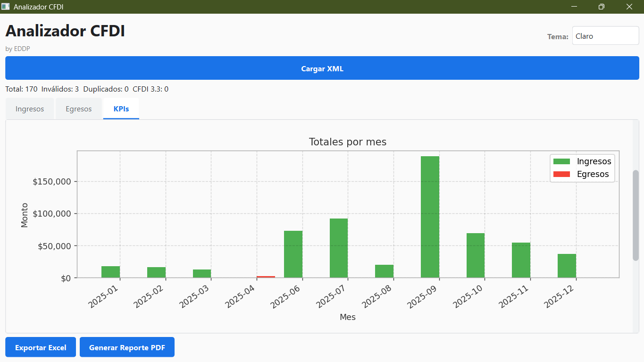
Task: Open the Egresos tab
Action: click(x=79, y=109)
